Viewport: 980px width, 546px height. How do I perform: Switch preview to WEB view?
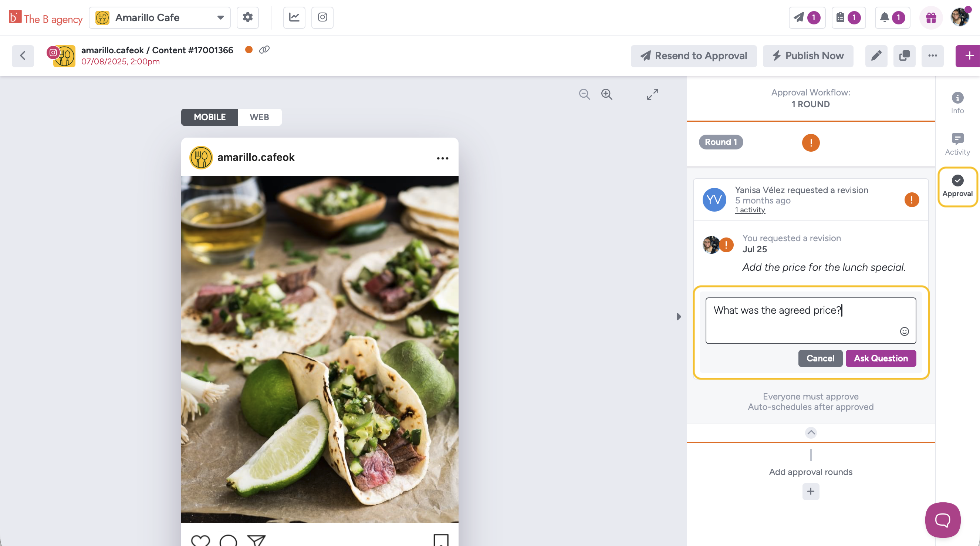pyautogui.click(x=260, y=117)
